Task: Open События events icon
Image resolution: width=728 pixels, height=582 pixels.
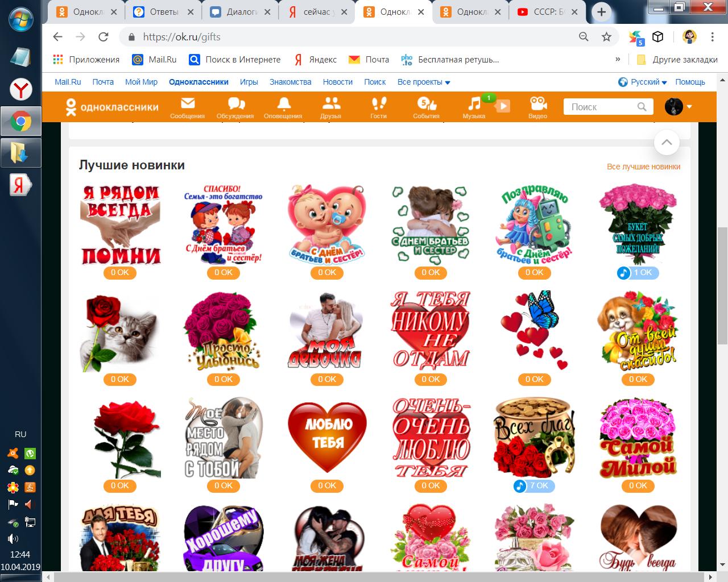Action: (426, 107)
